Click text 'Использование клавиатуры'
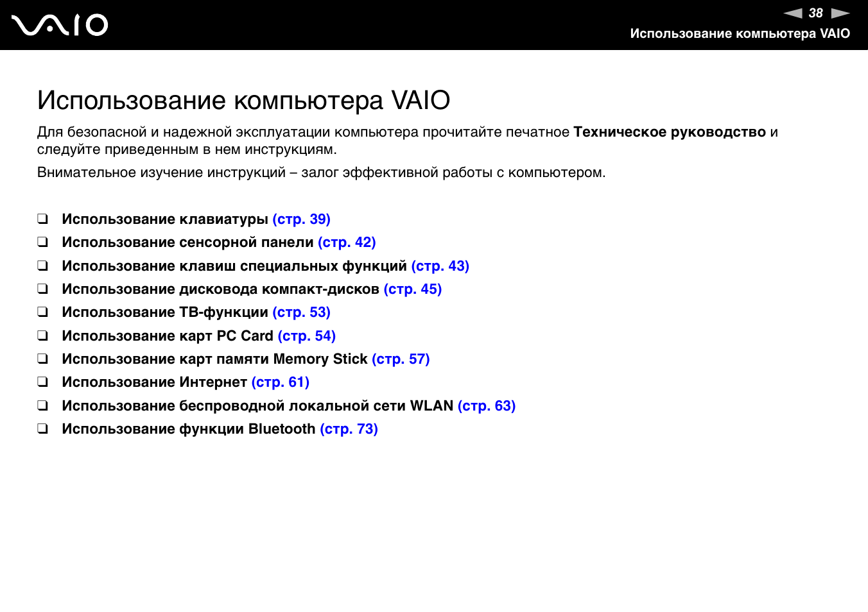The height and width of the screenshot is (612, 868). (165, 219)
